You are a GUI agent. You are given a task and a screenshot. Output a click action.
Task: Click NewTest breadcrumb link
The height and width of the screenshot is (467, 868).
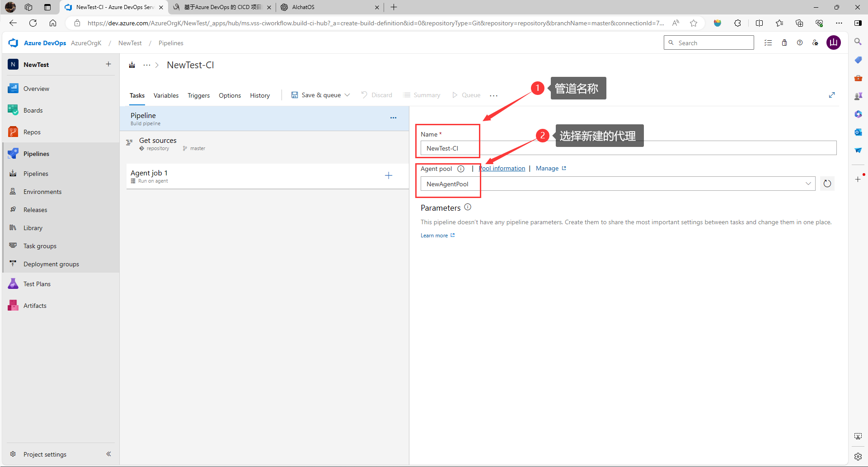pos(130,43)
